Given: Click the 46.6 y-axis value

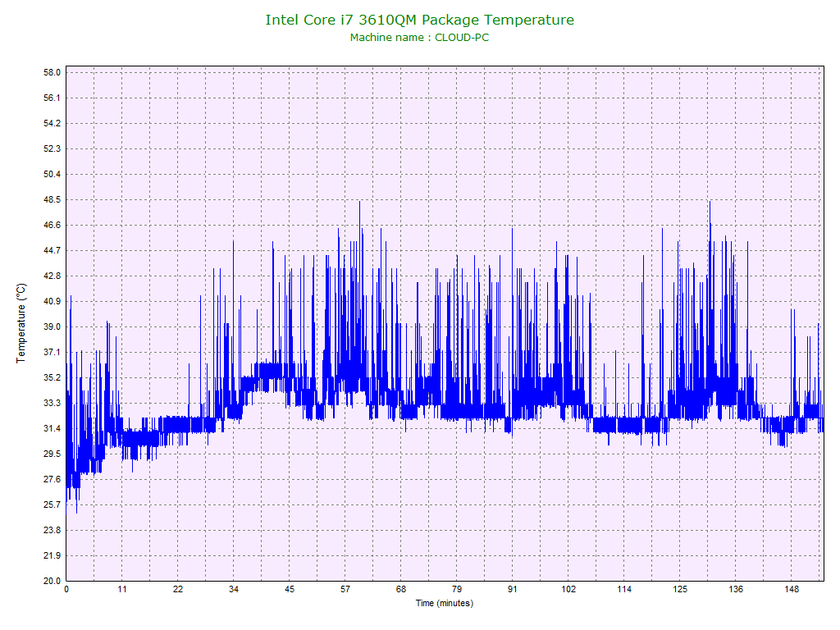Looking at the screenshot, I should [x=52, y=225].
